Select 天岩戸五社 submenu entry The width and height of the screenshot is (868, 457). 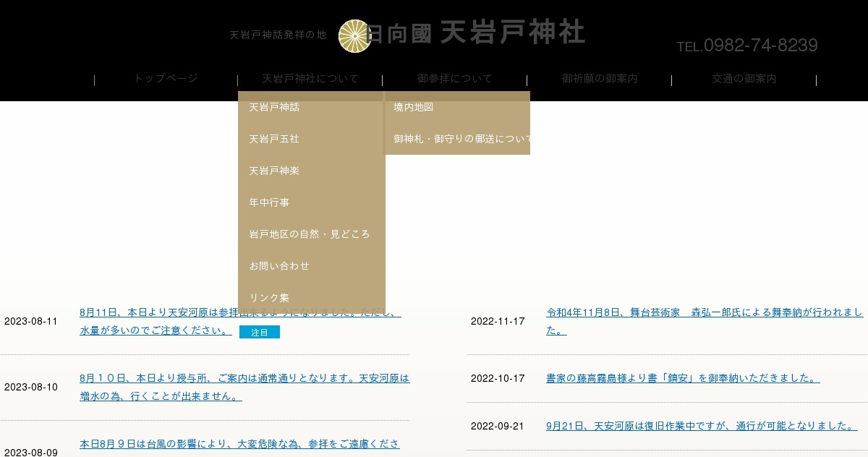pos(275,139)
